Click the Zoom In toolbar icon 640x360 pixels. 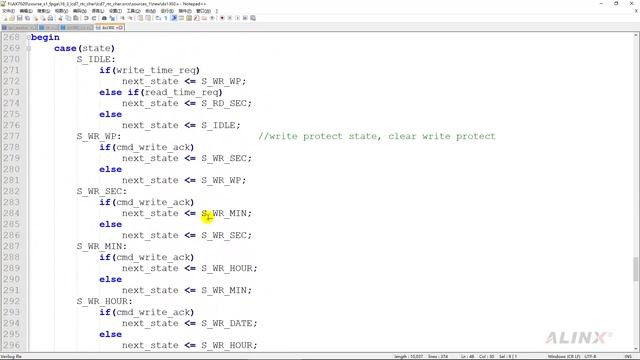122,18
